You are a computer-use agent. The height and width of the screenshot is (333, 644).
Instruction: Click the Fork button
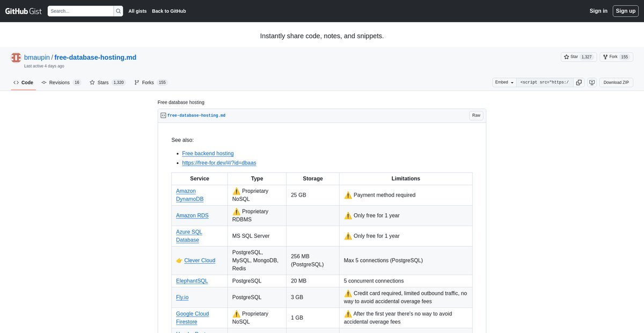pos(617,57)
